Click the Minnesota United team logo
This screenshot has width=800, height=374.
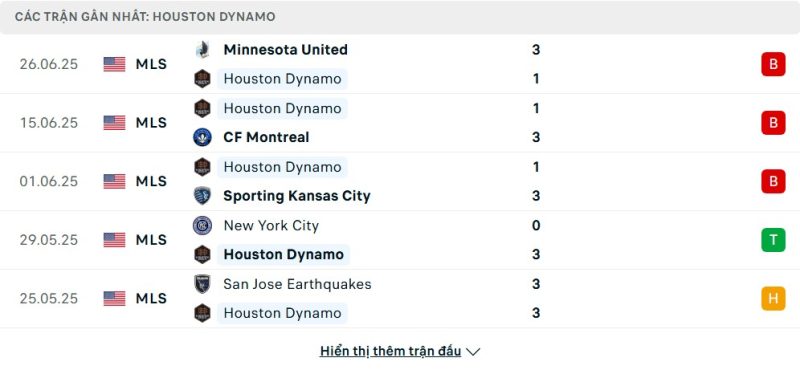coord(203,49)
